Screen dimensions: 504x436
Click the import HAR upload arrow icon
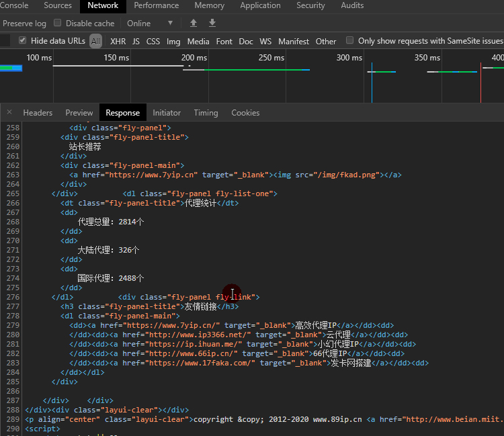[194, 23]
